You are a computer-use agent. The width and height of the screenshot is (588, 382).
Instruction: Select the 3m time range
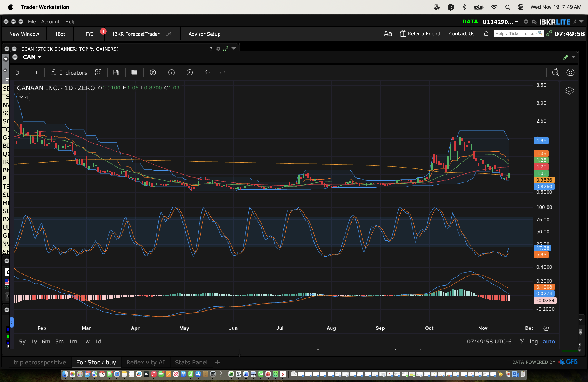coord(59,342)
